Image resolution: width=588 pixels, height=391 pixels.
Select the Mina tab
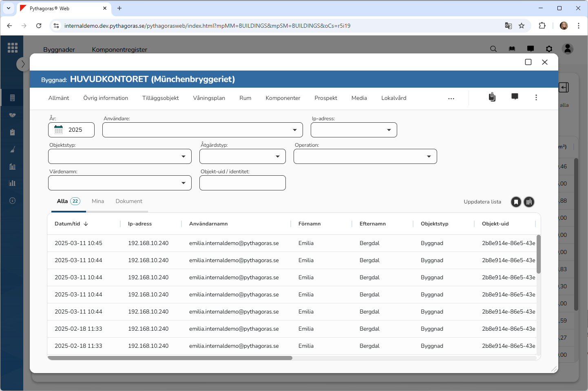[98, 201]
